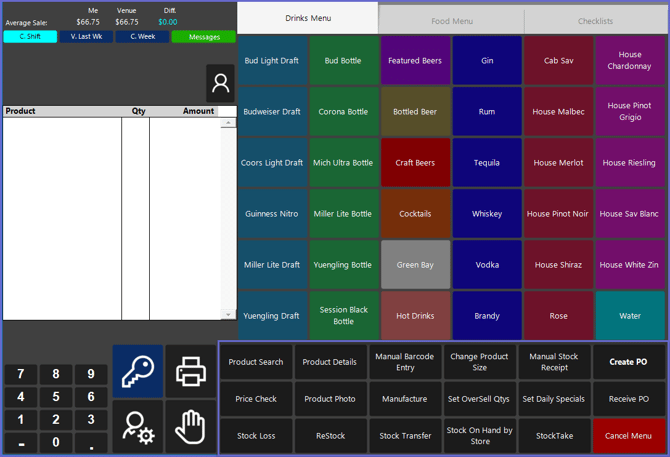Click the hand stop icon
This screenshot has height=457, width=670.
coord(190,428)
